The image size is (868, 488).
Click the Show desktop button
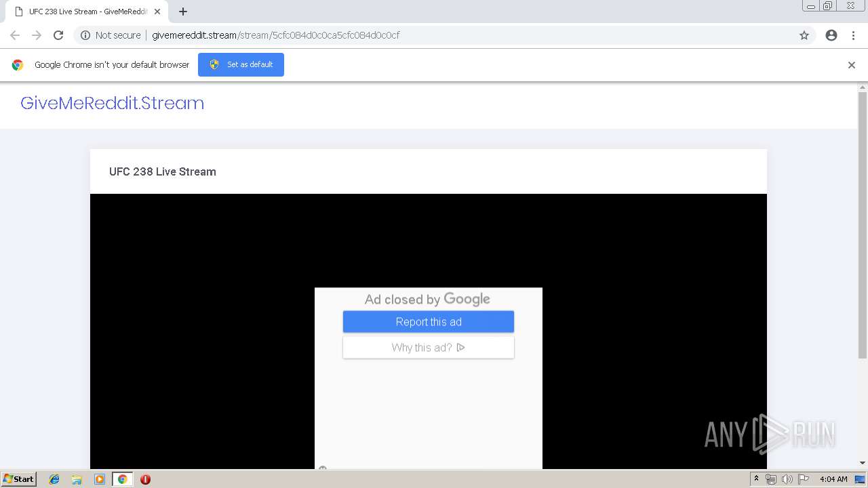(x=860, y=479)
